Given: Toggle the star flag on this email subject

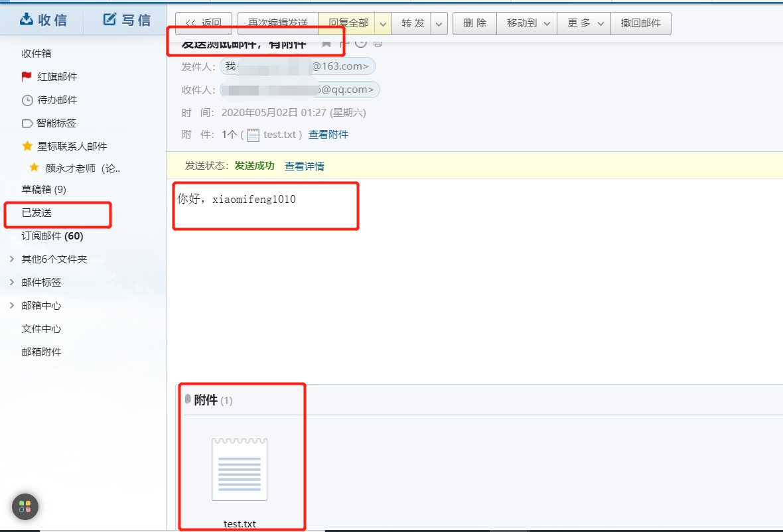Looking at the screenshot, I should tap(326, 44).
